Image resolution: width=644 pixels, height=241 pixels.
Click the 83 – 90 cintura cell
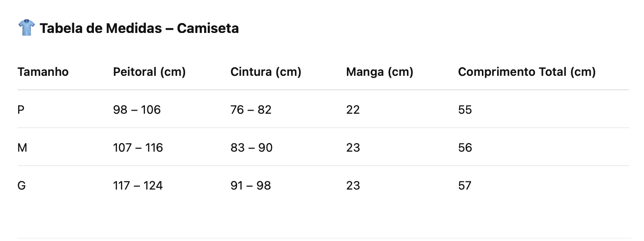(x=252, y=148)
